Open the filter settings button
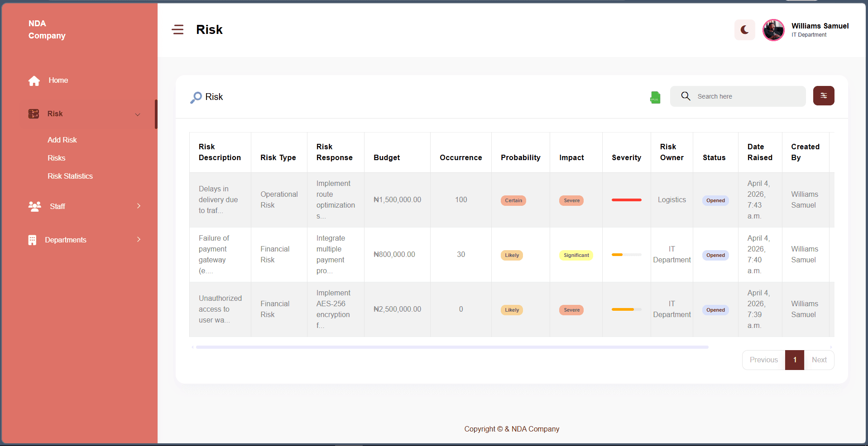This screenshot has width=868, height=446. click(824, 95)
